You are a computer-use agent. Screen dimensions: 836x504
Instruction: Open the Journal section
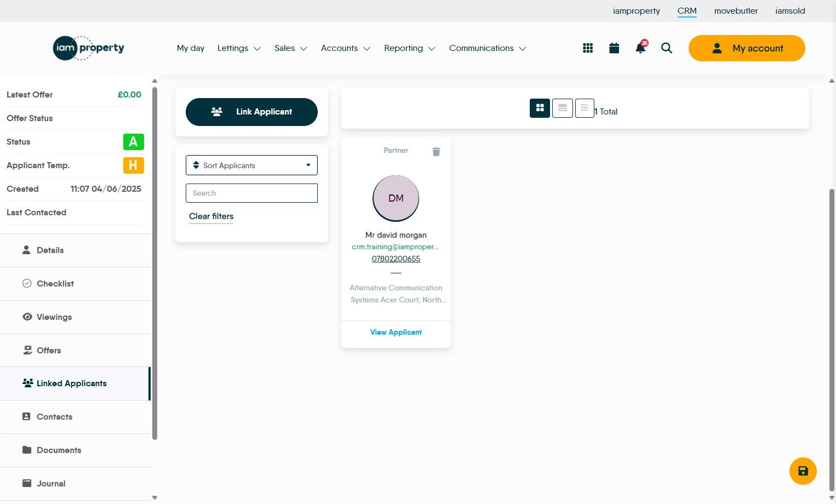(x=75, y=484)
